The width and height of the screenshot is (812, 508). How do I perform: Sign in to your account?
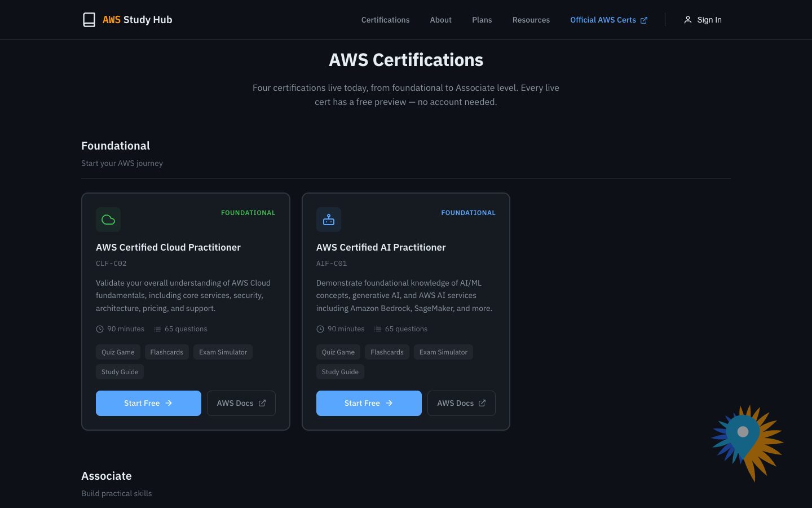pos(703,20)
